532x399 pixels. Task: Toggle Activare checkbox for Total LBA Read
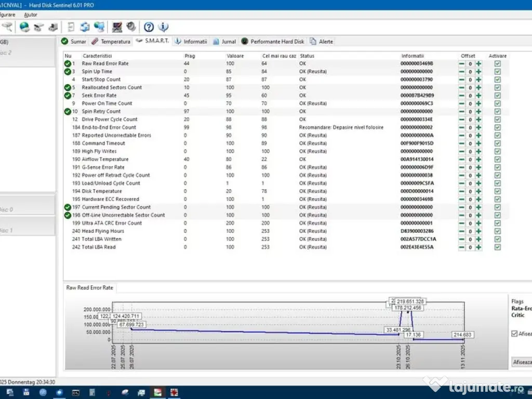tap(498, 247)
